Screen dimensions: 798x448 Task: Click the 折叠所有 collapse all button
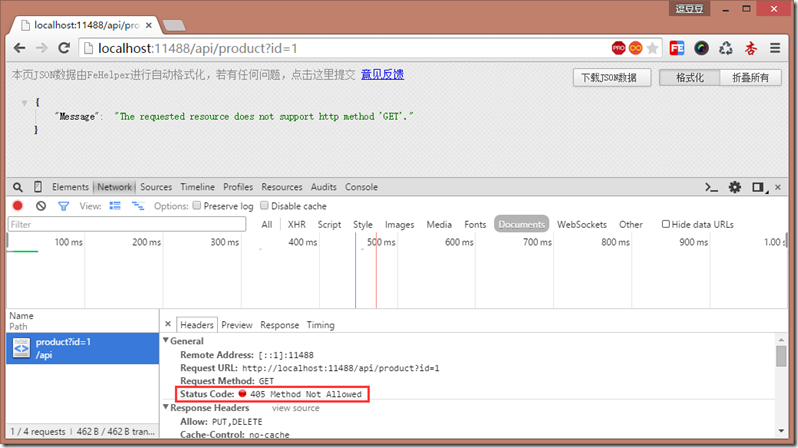click(x=751, y=77)
